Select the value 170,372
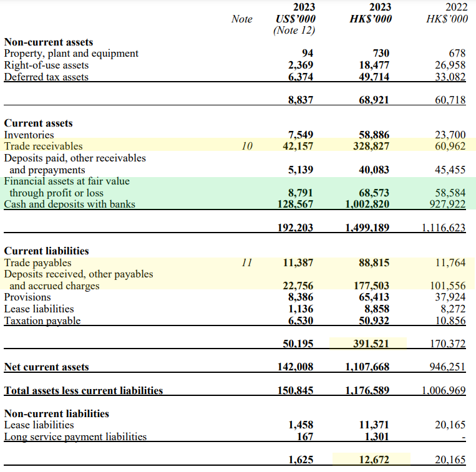This screenshot has width=476, height=472. 448,344
